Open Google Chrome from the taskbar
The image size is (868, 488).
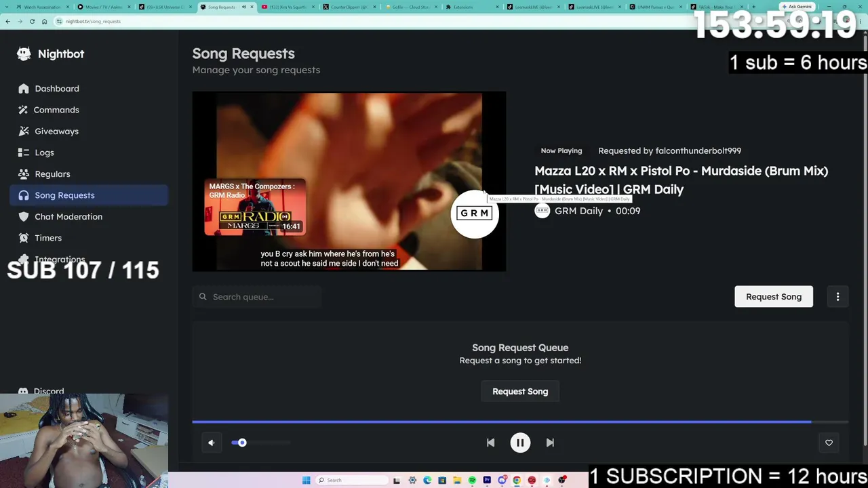click(x=517, y=481)
